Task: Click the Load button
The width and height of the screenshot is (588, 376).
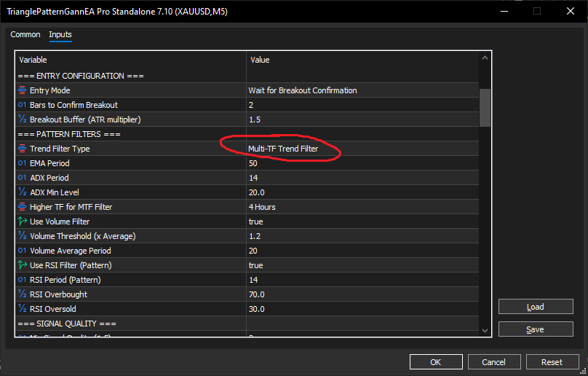Action: click(535, 307)
